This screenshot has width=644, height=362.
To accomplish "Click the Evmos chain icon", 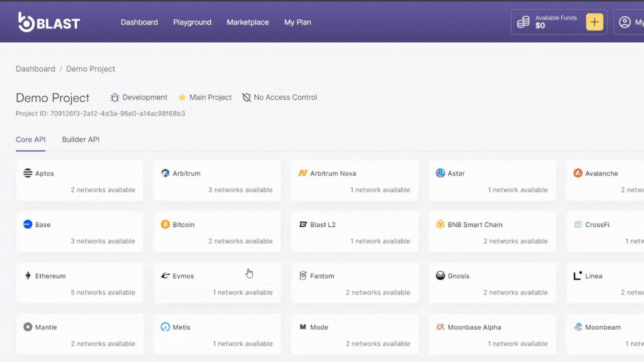I will [165, 276].
